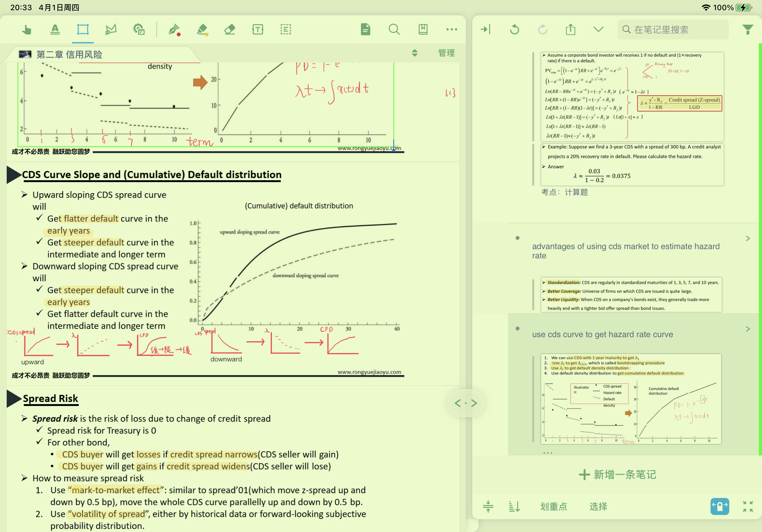Viewport: 762px width, 532px height.
Task: Click the 选择 button
Action: pos(598,506)
